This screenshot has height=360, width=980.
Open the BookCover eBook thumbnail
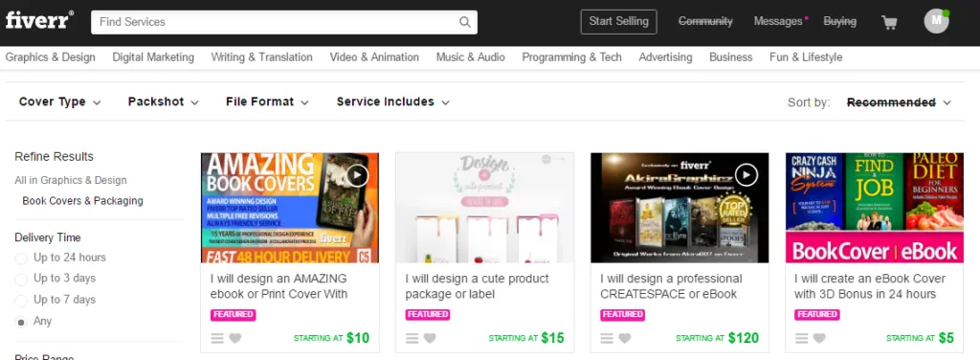875,208
